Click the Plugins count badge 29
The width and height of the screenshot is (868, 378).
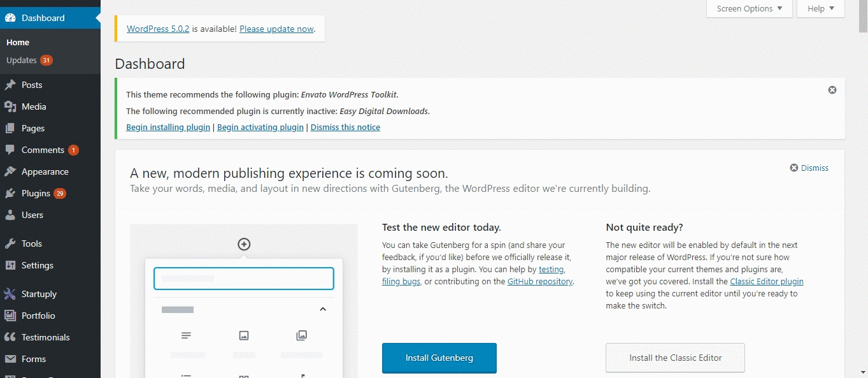tap(60, 193)
